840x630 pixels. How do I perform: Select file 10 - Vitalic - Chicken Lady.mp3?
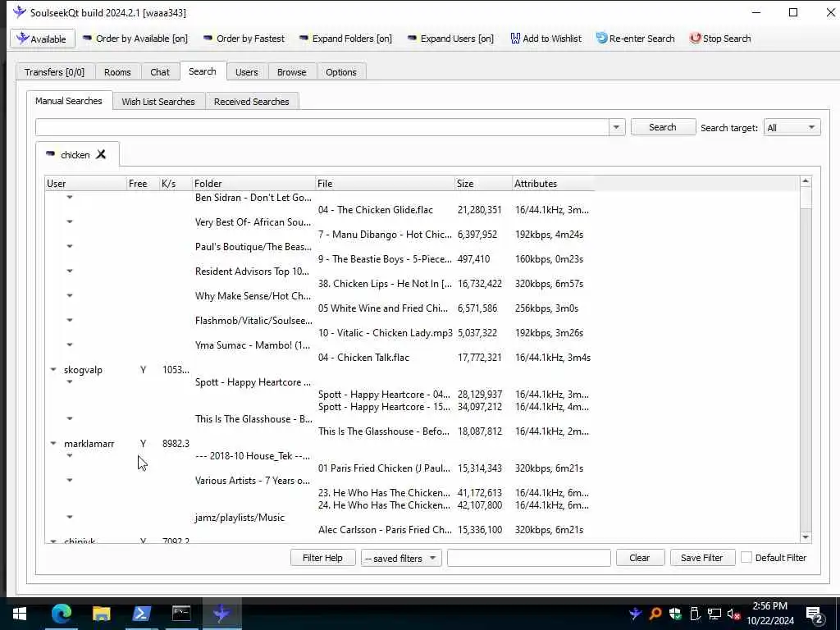coord(386,333)
